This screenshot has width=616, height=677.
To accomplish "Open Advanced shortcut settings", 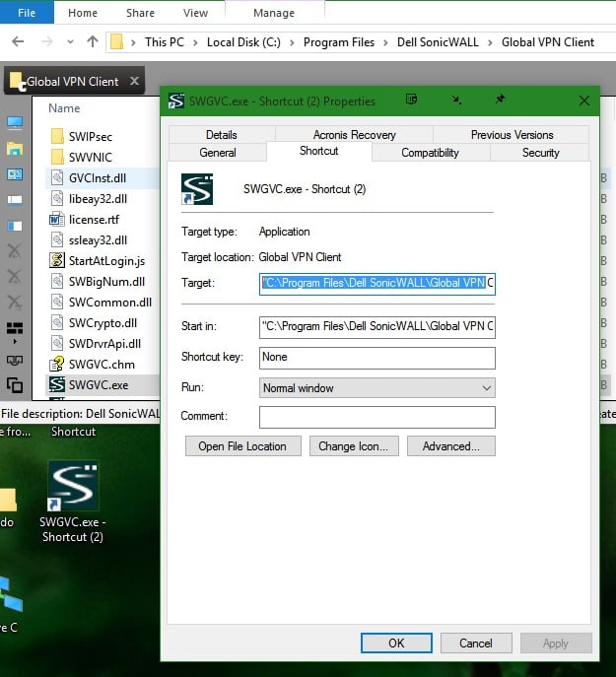I will (x=451, y=446).
